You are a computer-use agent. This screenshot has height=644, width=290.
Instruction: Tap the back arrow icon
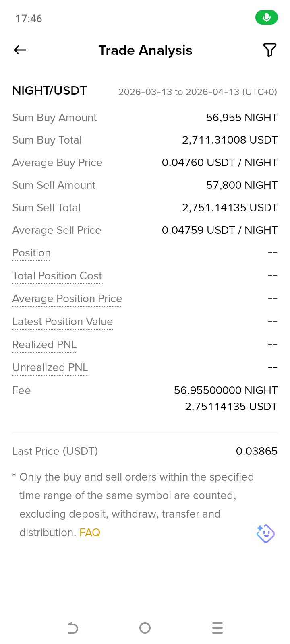(x=20, y=50)
